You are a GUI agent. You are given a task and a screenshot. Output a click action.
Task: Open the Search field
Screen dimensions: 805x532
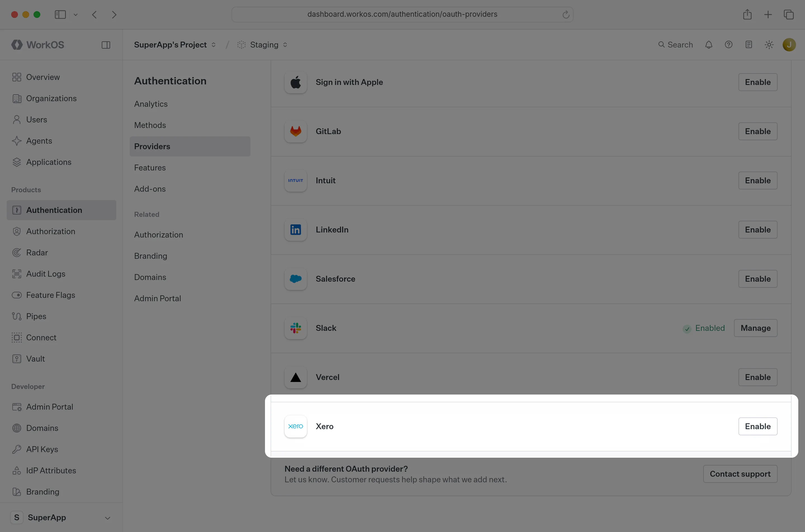(675, 45)
